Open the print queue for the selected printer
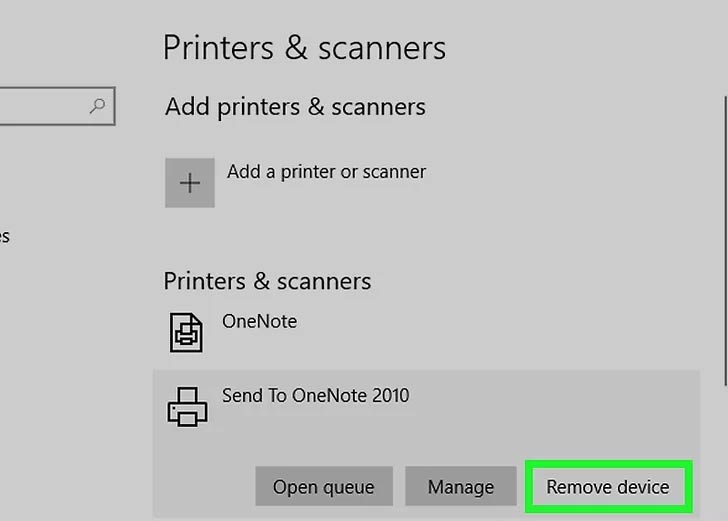The image size is (728, 521). click(323, 487)
